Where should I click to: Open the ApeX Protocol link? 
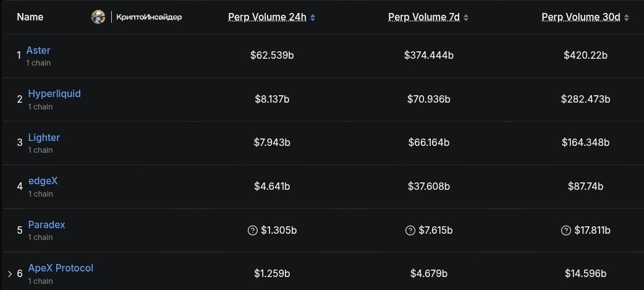click(61, 268)
